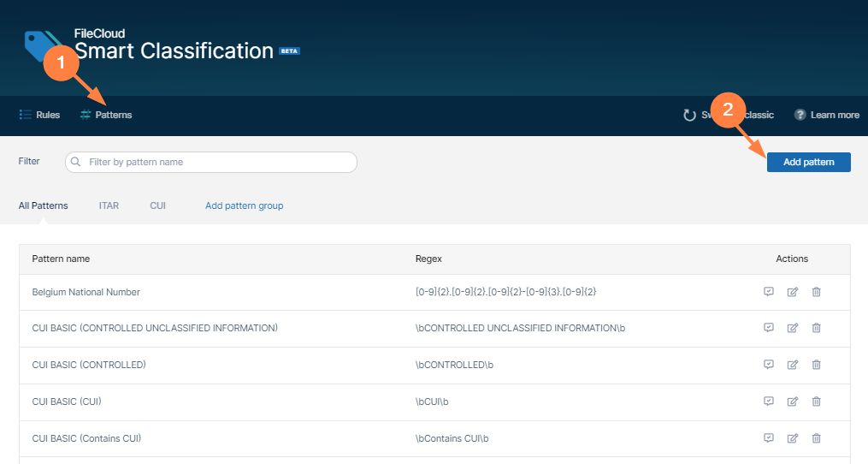Screen dimensions: 868x464
Task: Click the BETA badge next to title
Action: pyautogui.click(x=289, y=51)
